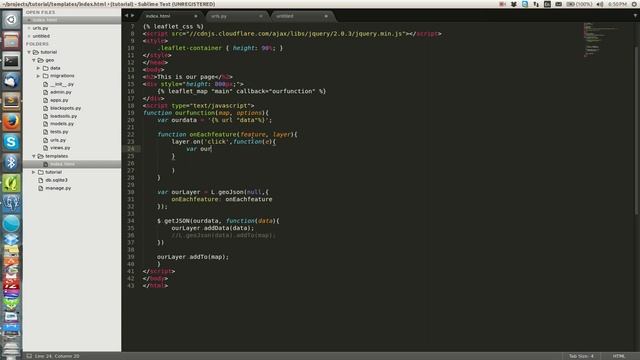Click the blue messaging tray indicator
This screenshot has width=640, height=360.
pyautogui.click(x=525, y=4)
